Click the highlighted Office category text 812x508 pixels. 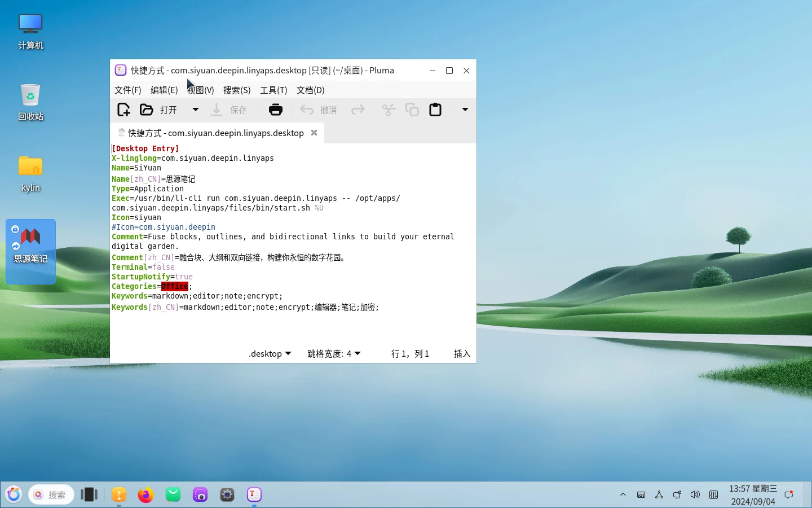175,287
